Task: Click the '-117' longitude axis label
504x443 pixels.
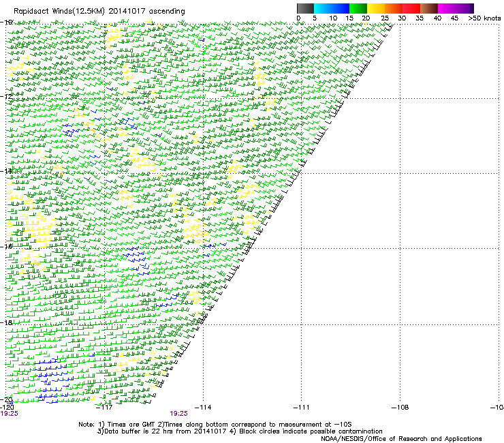Action: 104,408
